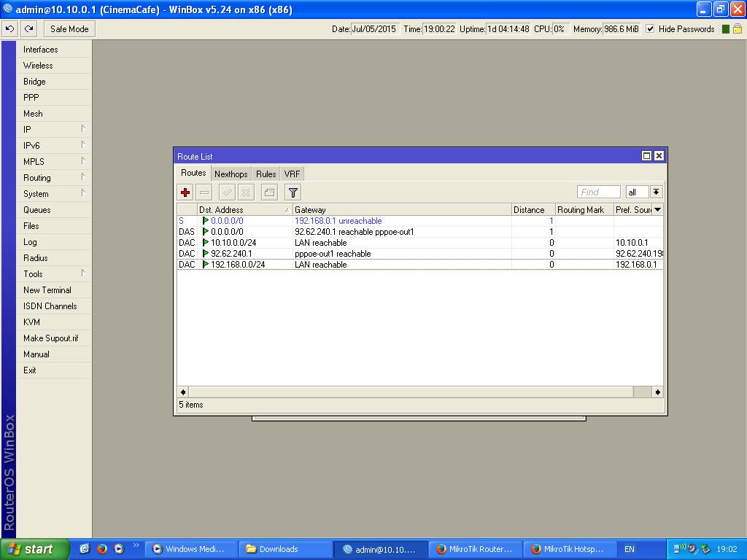Image resolution: width=747 pixels, height=560 pixels.
Task: Expand the Routing submenu in sidebar
Action: click(55, 178)
